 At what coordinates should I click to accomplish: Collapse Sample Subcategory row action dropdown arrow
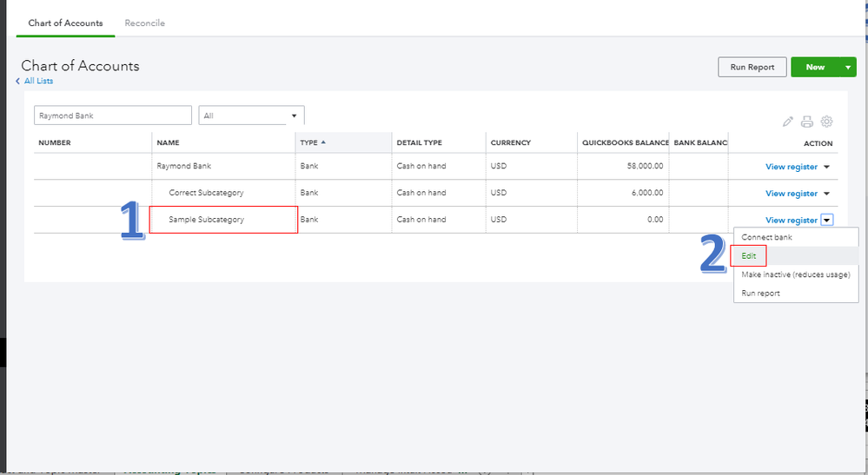[x=827, y=221]
